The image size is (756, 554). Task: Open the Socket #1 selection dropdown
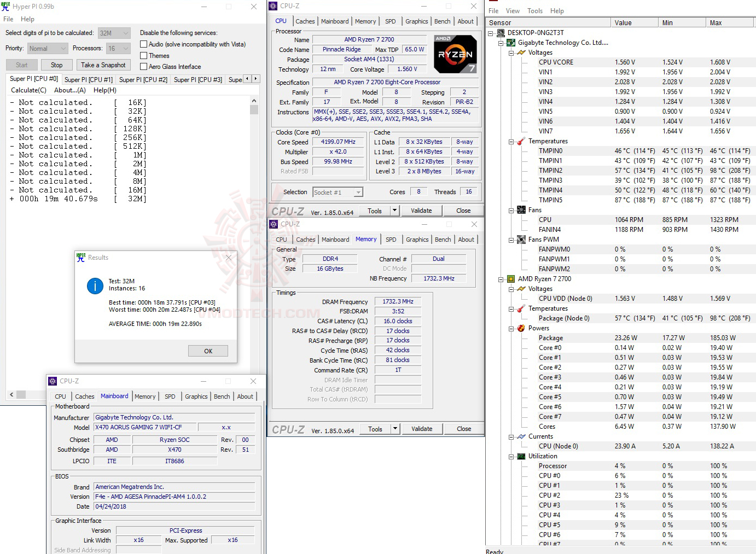click(358, 192)
